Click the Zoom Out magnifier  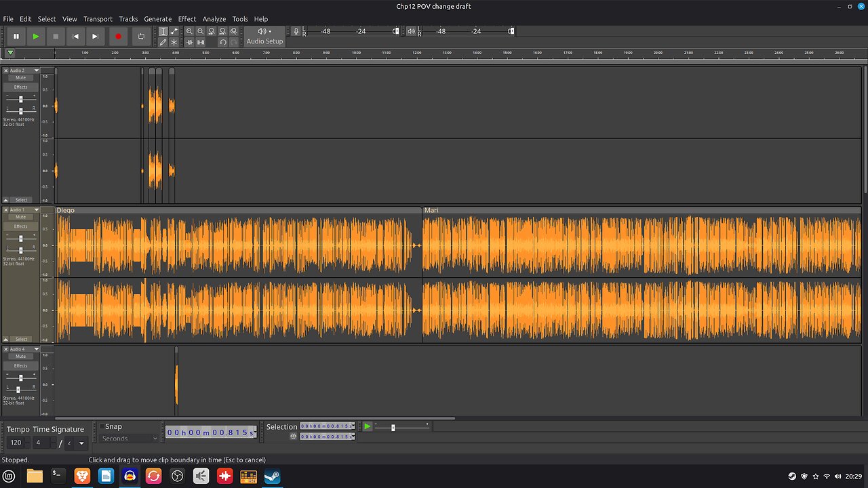point(200,31)
